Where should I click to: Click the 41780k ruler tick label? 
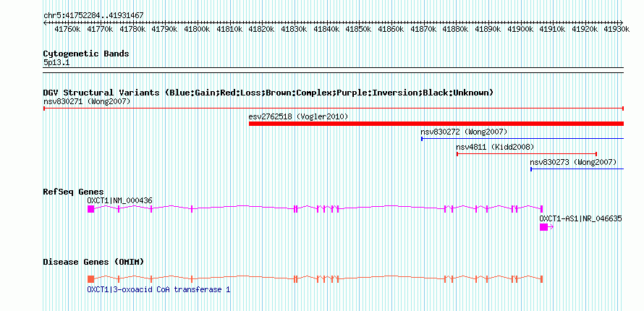point(132,29)
